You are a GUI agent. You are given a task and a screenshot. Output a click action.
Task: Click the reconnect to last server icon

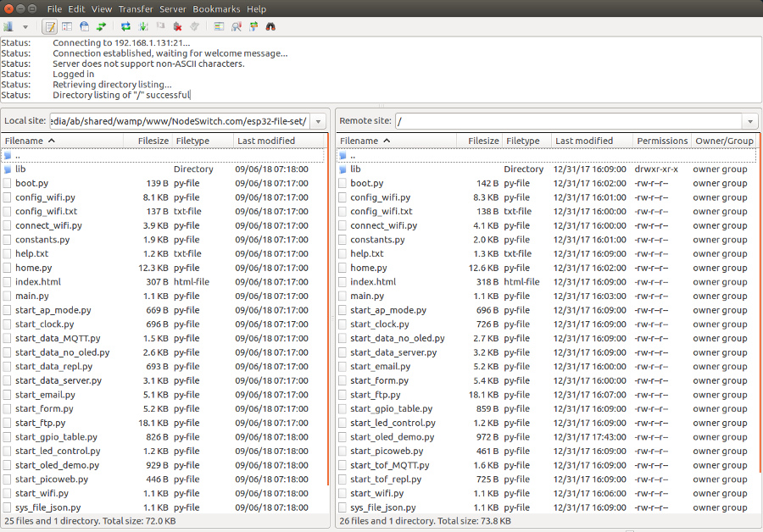194,27
